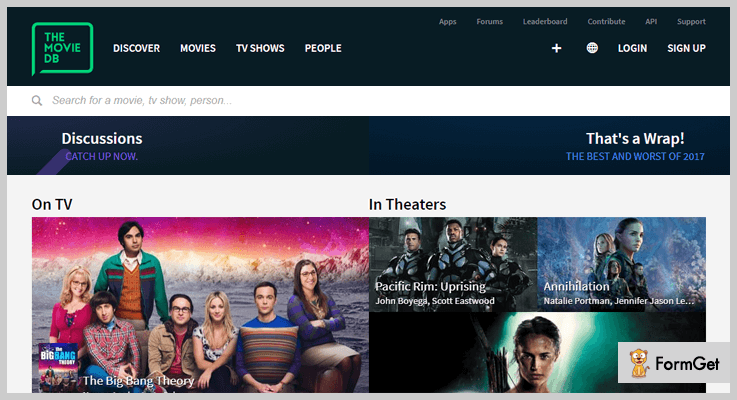Open the Discover menu
This screenshot has width=737, height=400.
pyautogui.click(x=136, y=48)
